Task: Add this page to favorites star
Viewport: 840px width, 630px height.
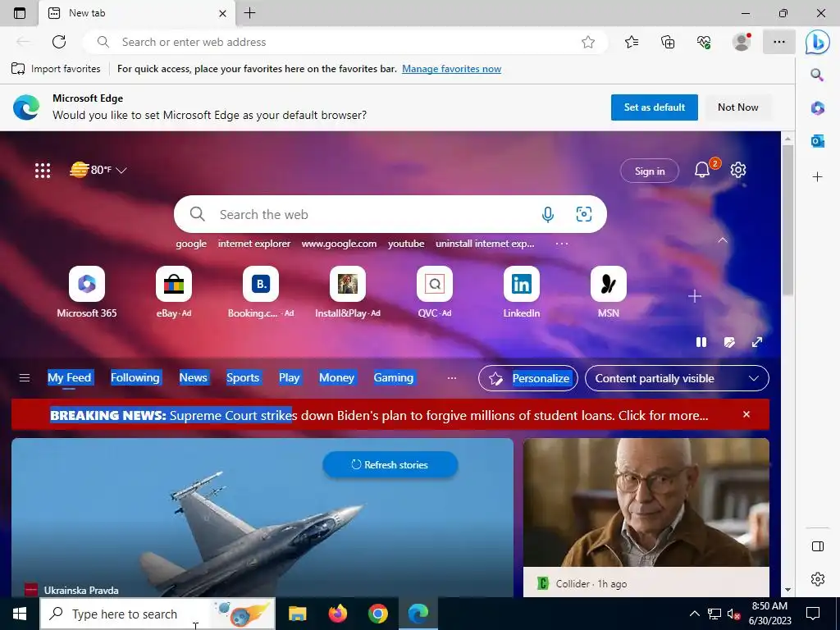Action: 588,42
